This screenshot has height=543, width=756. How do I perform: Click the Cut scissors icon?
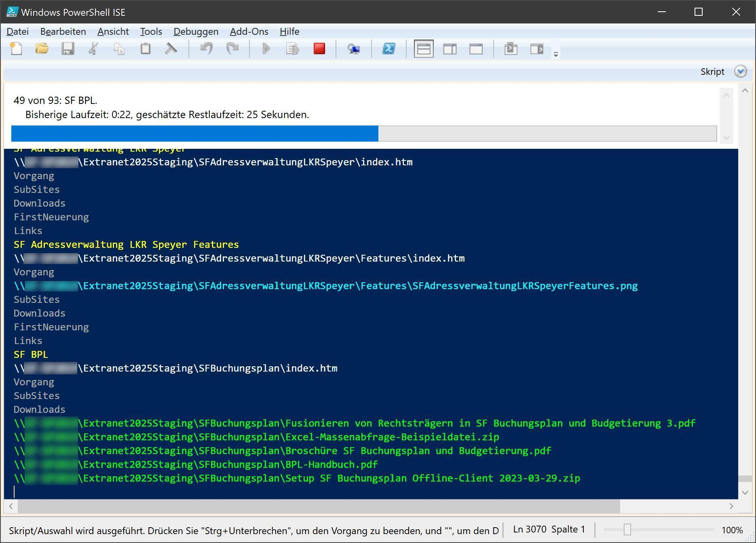point(93,49)
